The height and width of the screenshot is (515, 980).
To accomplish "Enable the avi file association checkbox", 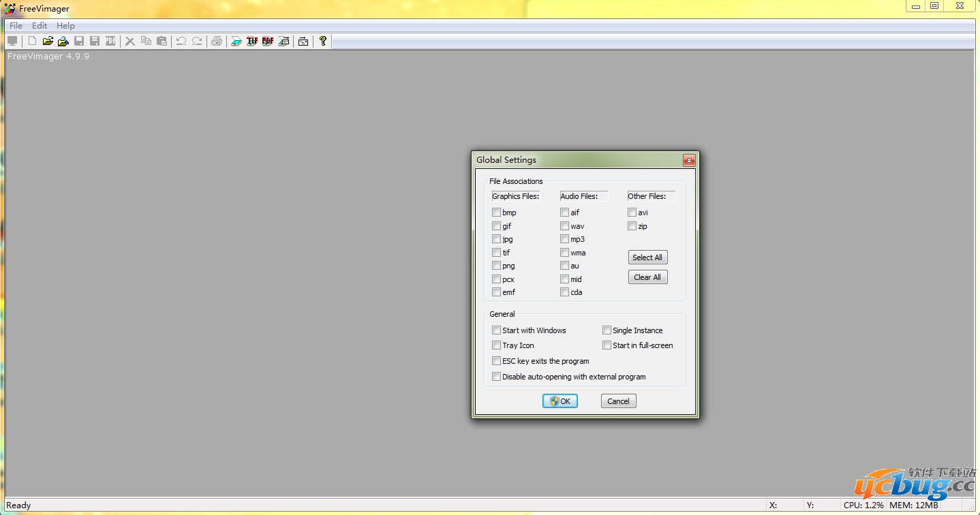I will [x=632, y=213].
